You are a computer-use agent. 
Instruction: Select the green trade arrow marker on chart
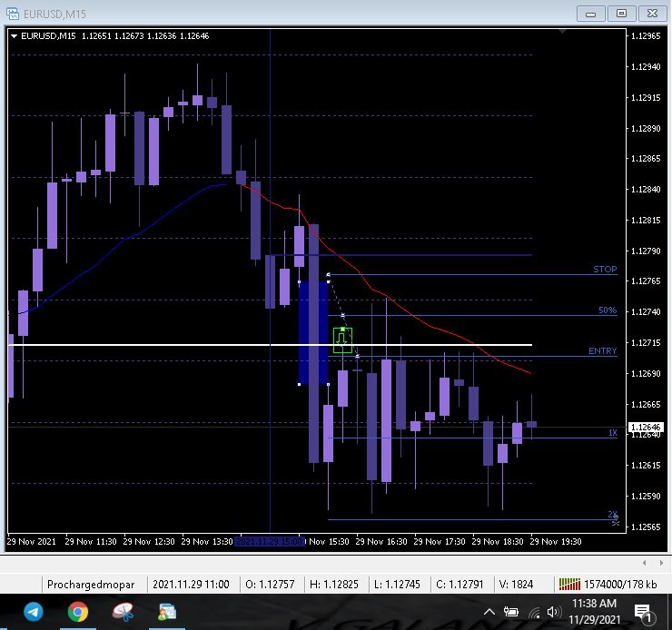(x=342, y=340)
